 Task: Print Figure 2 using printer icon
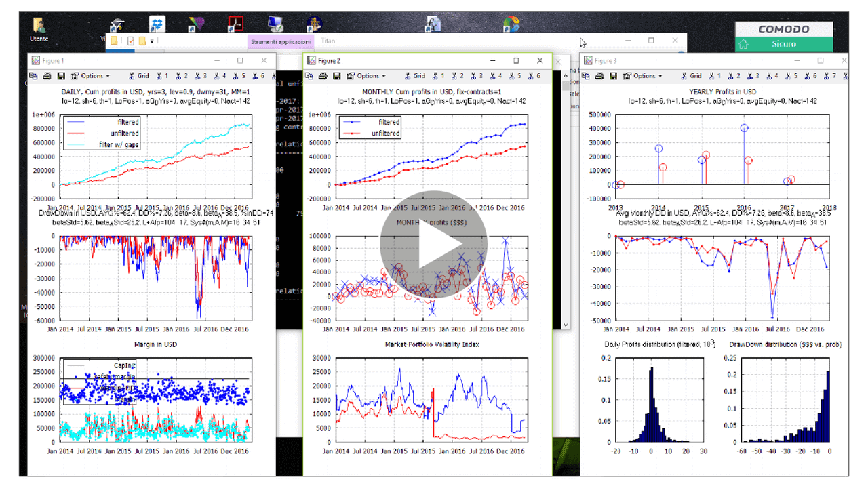click(x=323, y=76)
